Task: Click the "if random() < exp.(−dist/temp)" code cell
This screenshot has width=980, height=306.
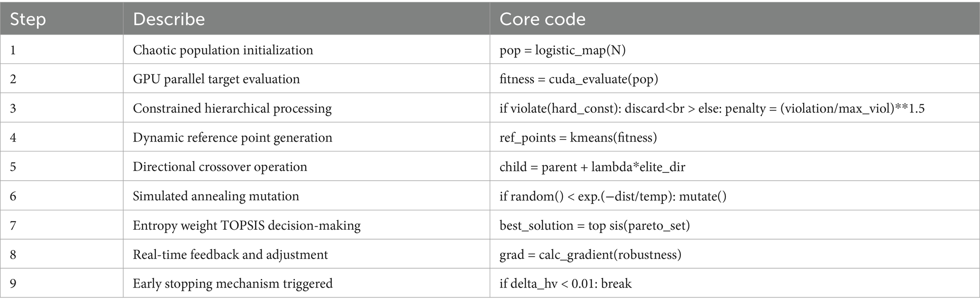Action: [613, 196]
